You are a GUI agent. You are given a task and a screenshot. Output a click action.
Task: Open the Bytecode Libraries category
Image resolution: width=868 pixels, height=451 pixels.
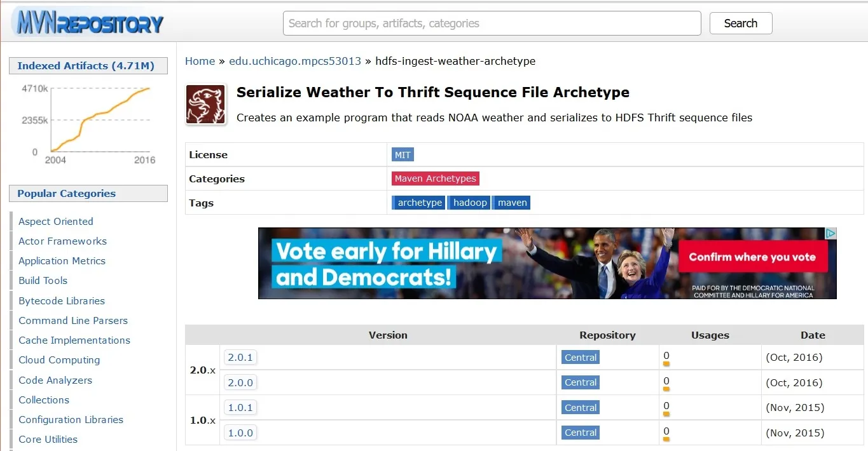coord(62,300)
